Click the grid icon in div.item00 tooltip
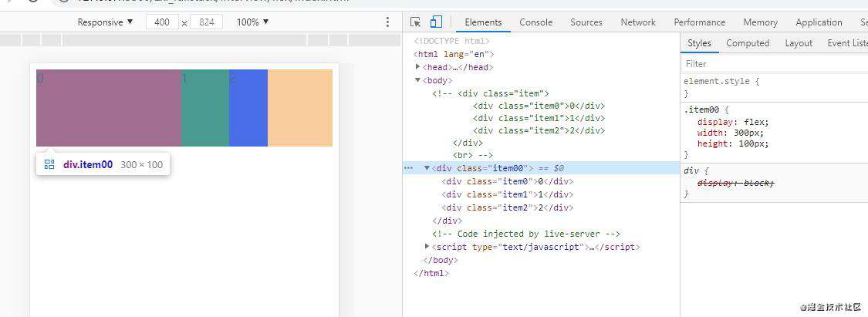The width and height of the screenshot is (868, 317). pos(49,164)
